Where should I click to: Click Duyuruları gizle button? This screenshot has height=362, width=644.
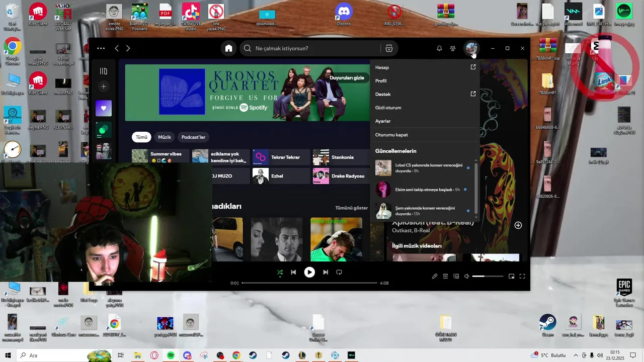point(347,78)
